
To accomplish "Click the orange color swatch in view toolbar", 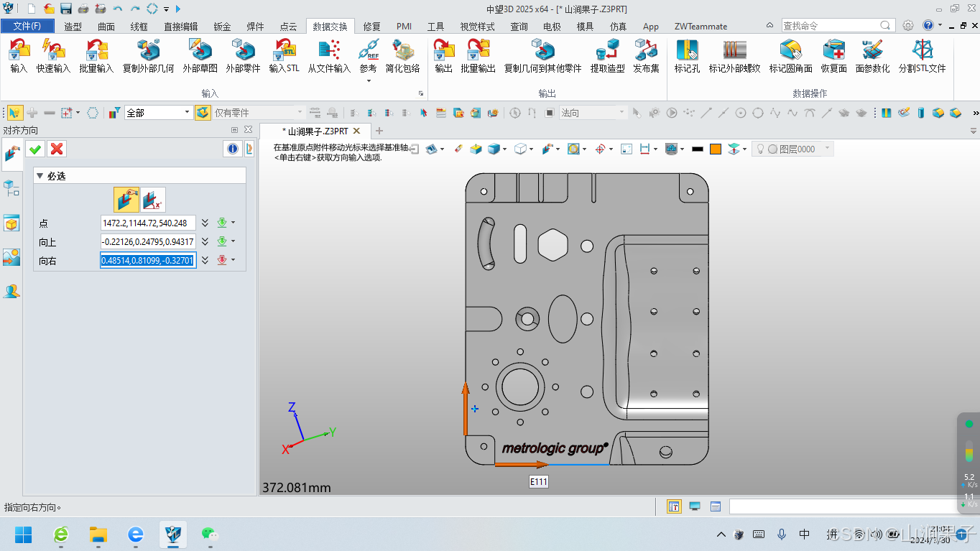I will [716, 149].
